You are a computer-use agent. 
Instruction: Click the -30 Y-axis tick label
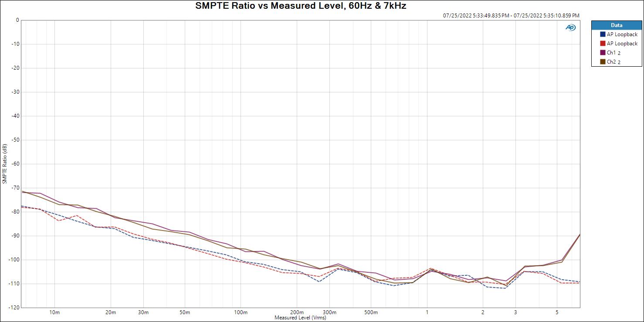click(x=15, y=92)
